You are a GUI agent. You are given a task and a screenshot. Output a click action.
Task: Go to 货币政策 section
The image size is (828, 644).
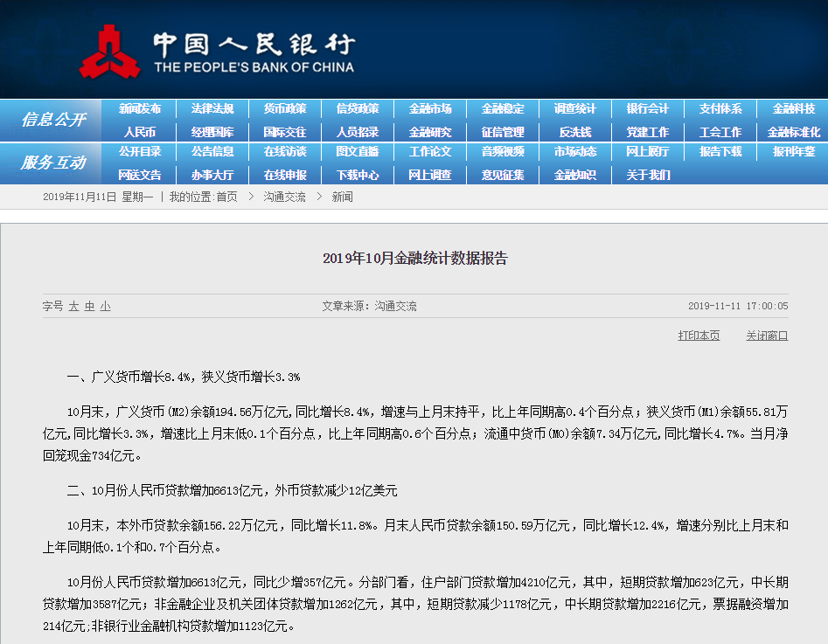[285, 108]
